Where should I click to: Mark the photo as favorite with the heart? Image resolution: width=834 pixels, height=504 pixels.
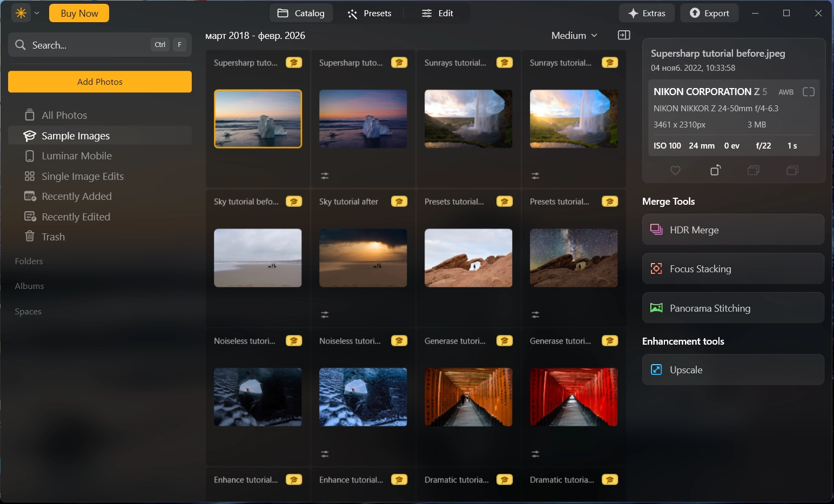[675, 170]
